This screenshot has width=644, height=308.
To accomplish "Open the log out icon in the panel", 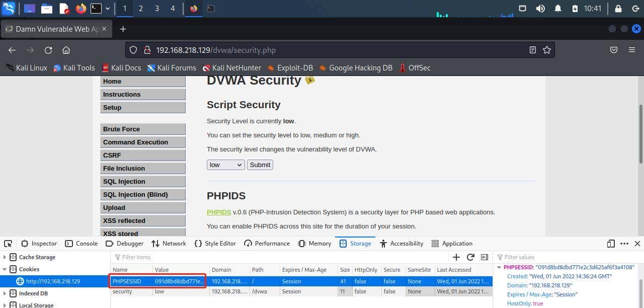I will 635,9.
